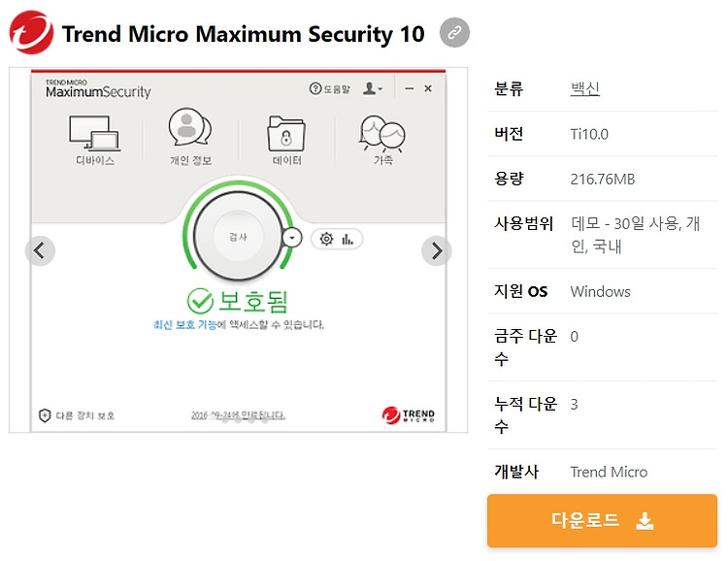This screenshot has height=561, width=728.
Task: Show the next screenshot with right chevron
Action: point(437,250)
